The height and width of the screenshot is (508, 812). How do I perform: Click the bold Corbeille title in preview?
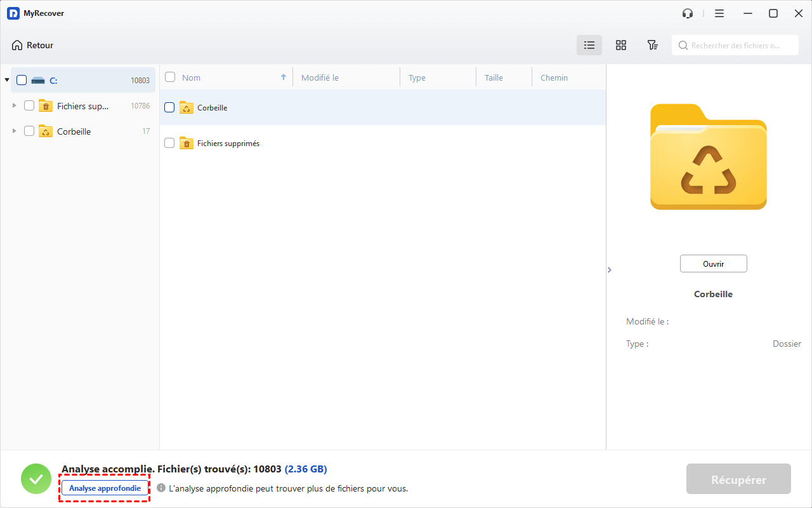coord(713,294)
